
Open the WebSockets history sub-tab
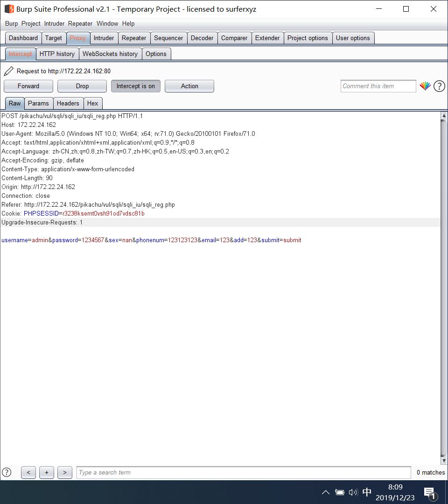[110, 54]
